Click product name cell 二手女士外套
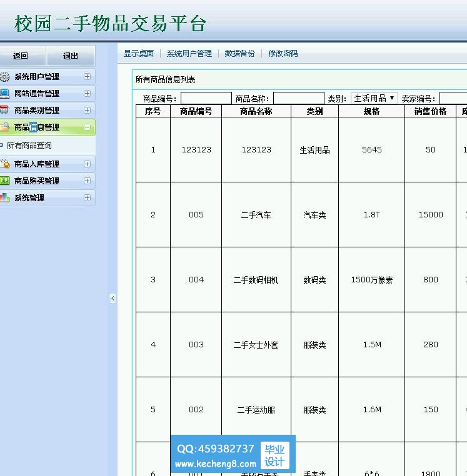 click(x=256, y=345)
